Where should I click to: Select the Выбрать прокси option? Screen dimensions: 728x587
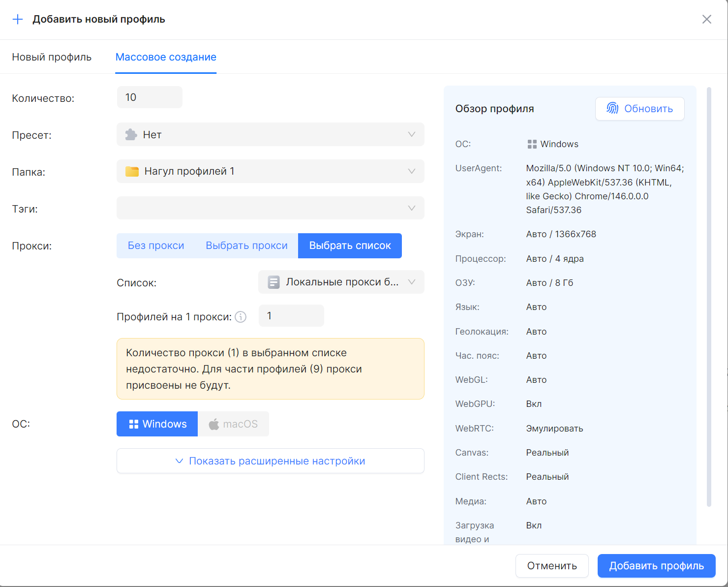coord(246,246)
